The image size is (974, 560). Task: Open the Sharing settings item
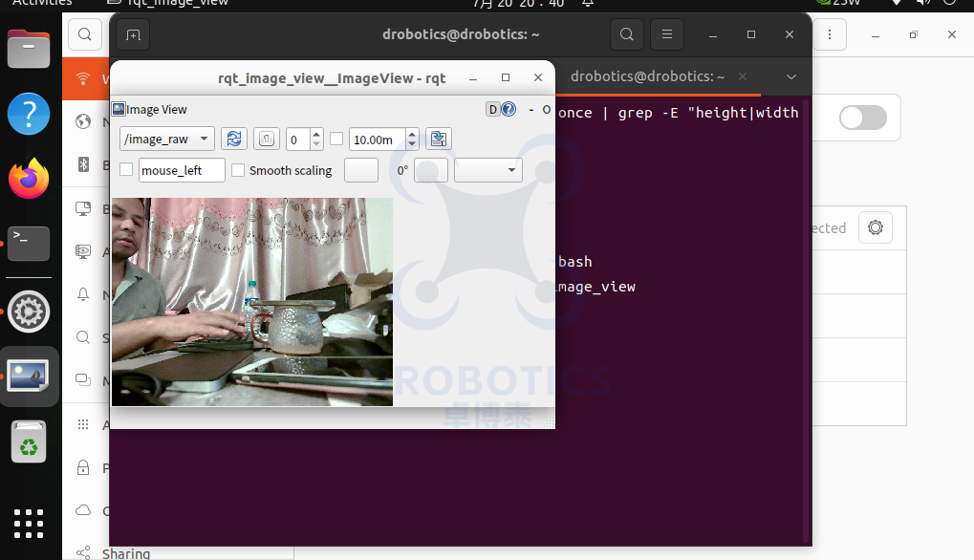126,553
